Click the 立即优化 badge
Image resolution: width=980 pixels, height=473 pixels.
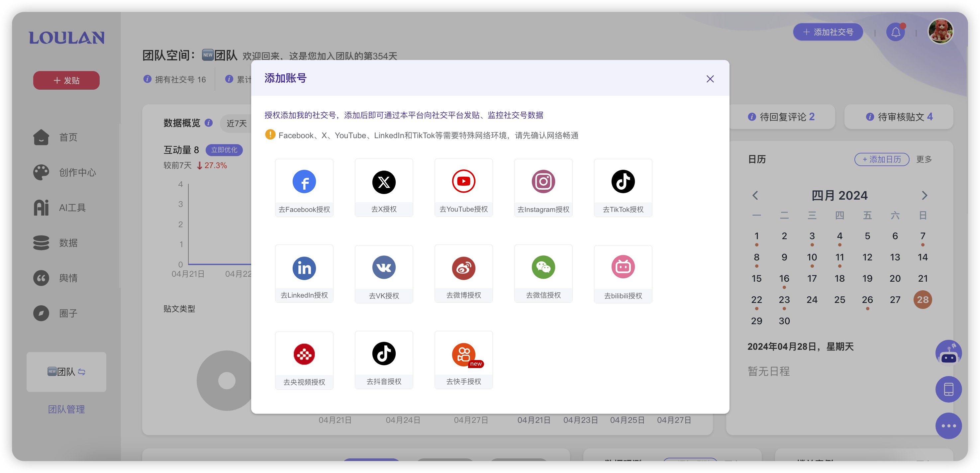pos(224,149)
